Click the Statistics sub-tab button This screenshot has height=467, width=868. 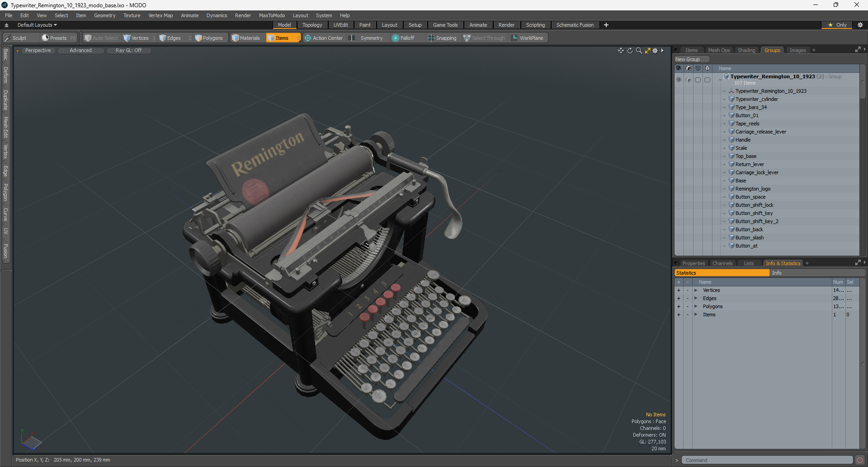click(722, 273)
